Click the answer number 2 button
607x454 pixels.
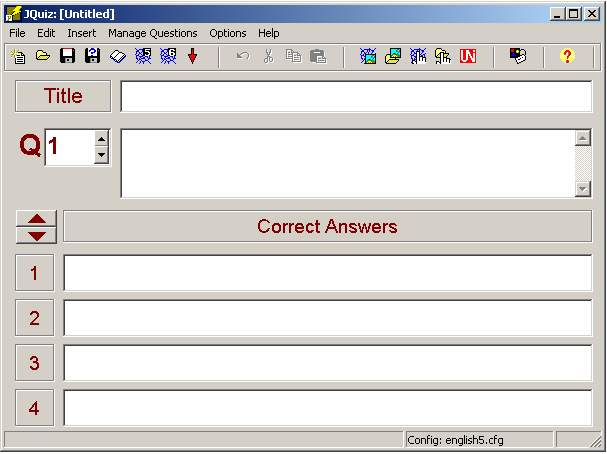[x=34, y=318]
